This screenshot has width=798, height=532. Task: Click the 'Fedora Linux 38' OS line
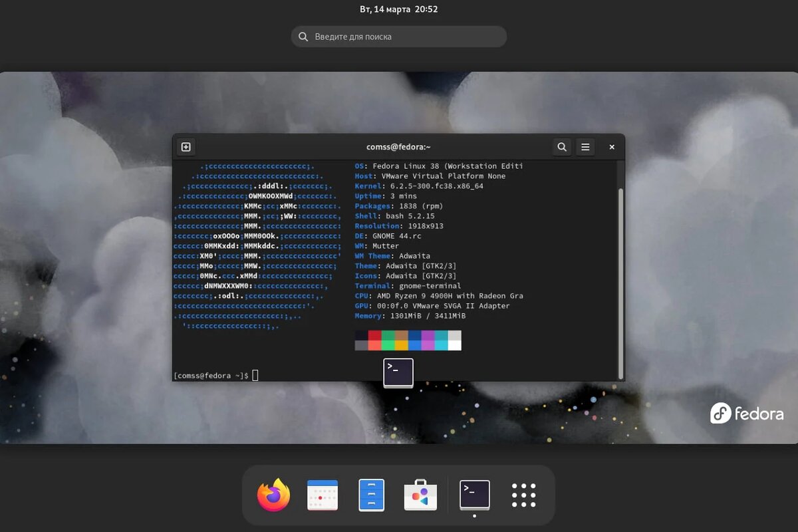(x=439, y=166)
